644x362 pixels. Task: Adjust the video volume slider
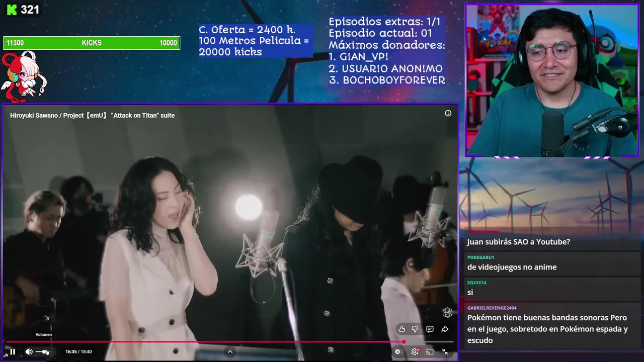click(x=43, y=352)
